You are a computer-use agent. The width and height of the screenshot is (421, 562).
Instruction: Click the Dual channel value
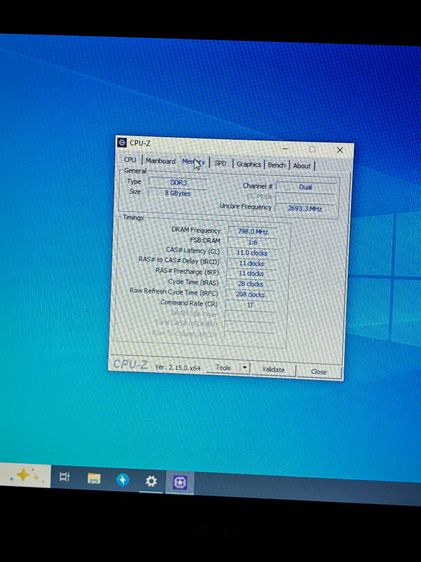(x=306, y=187)
